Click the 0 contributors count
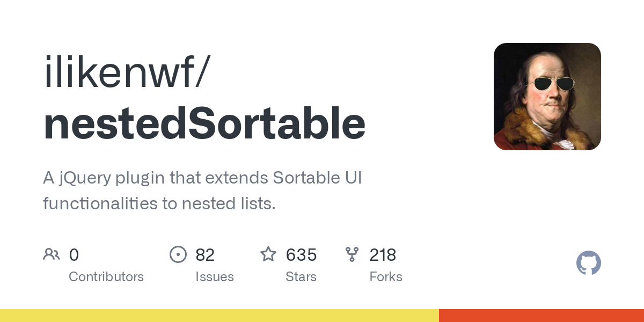 (x=74, y=255)
